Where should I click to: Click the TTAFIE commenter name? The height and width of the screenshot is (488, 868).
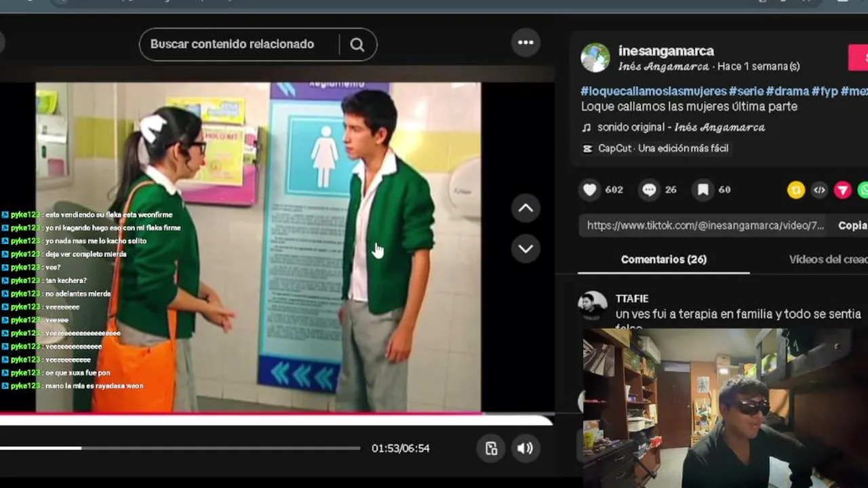click(632, 298)
